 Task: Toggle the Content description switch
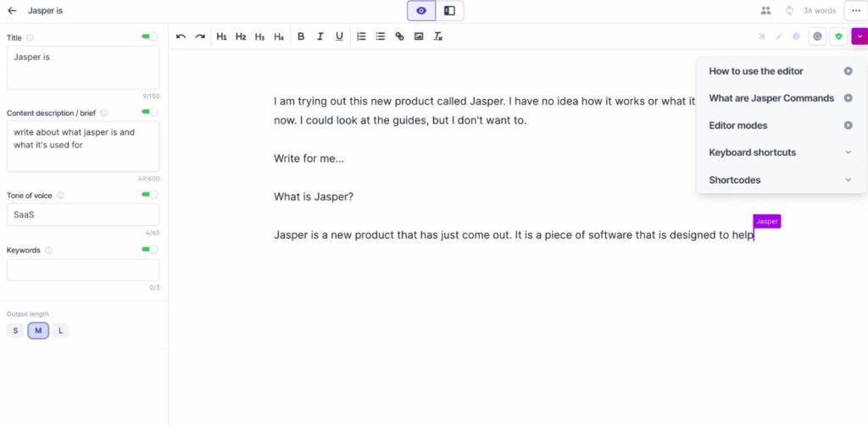tap(149, 112)
